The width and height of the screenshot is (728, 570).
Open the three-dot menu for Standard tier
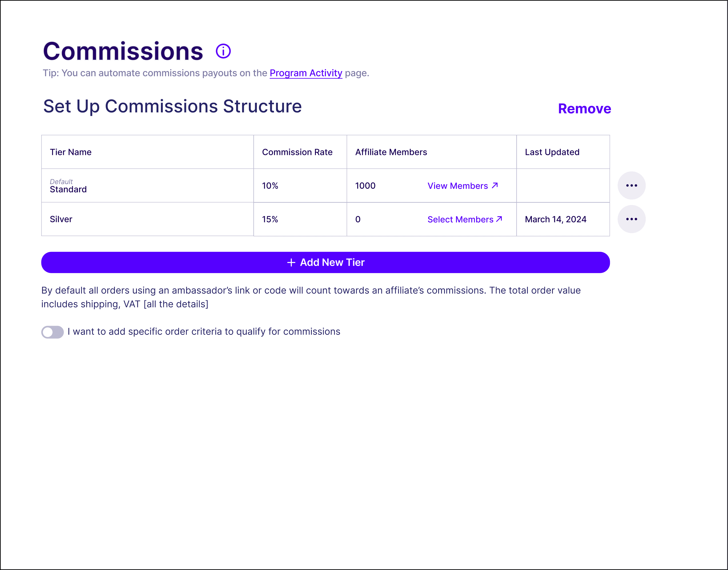(631, 186)
